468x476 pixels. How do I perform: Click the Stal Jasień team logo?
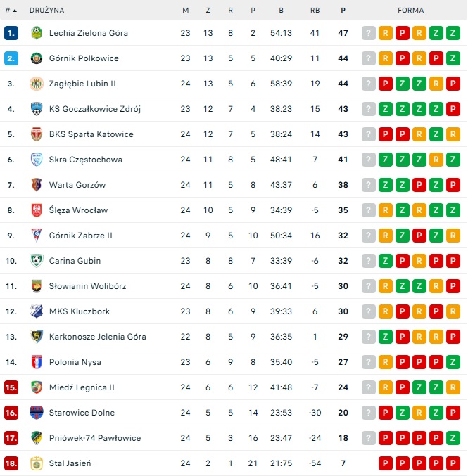pos(37,463)
